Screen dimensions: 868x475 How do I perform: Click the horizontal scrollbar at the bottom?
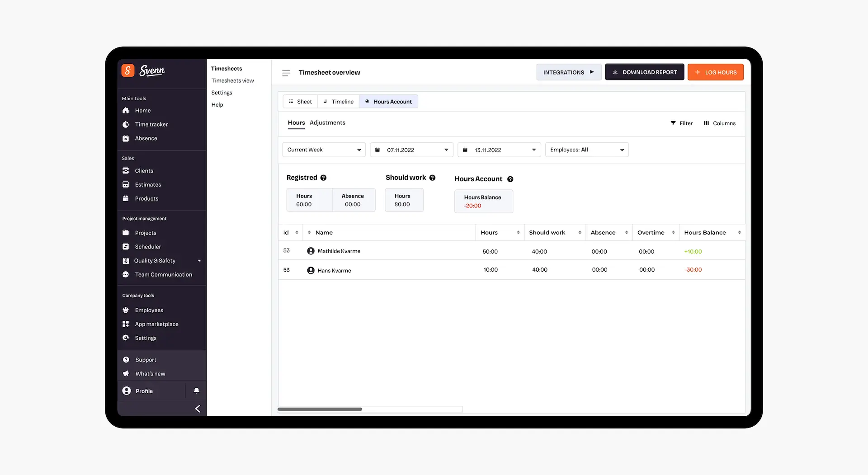pyautogui.click(x=320, y=409)
